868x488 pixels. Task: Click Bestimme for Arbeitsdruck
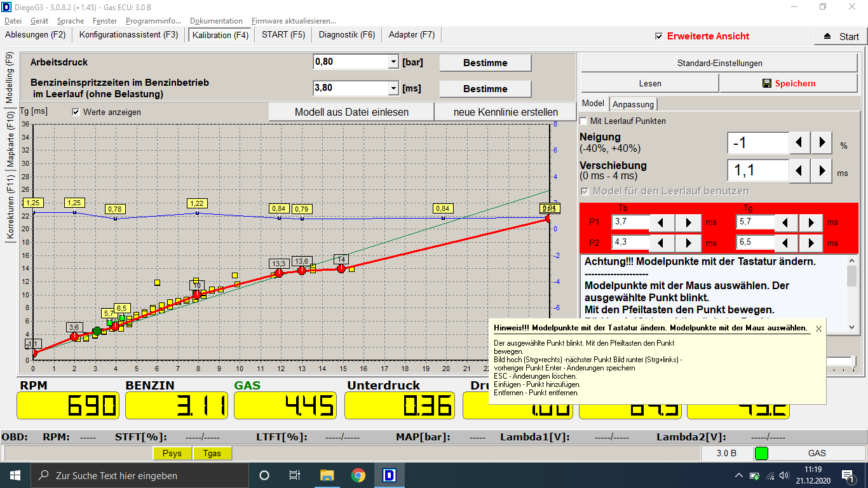coord(485,63)
